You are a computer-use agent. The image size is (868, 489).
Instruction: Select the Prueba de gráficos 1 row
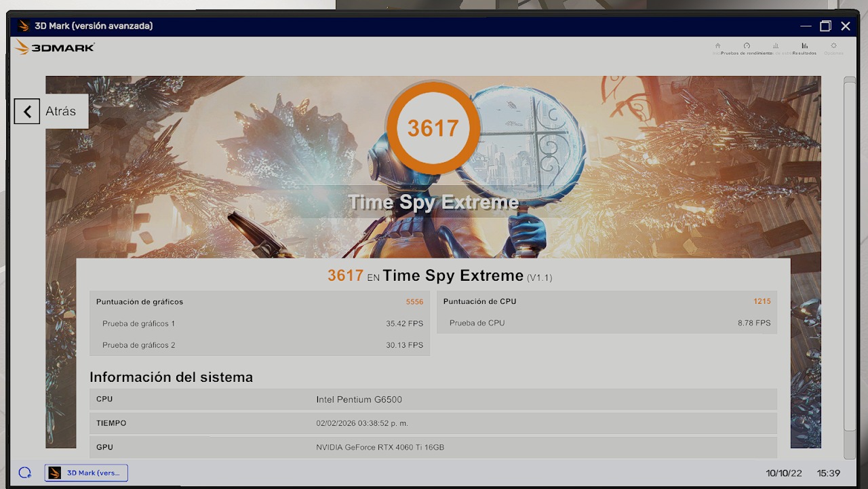[x=259, y=324]
